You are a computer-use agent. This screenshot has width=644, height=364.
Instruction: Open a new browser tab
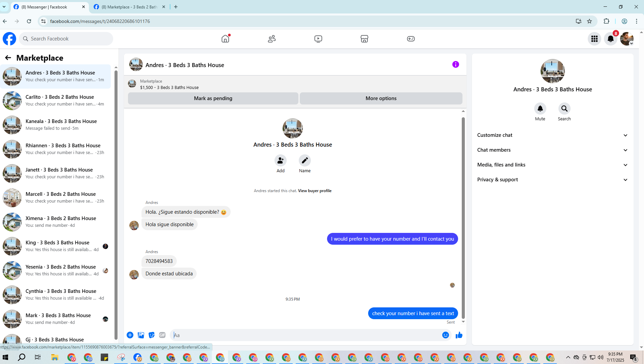[176, 7]
